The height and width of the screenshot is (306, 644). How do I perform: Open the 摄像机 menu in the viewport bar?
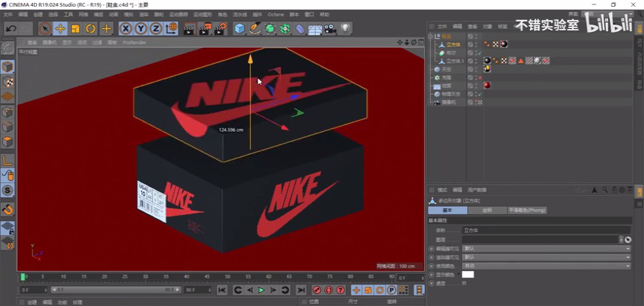[x=50, y=42]
